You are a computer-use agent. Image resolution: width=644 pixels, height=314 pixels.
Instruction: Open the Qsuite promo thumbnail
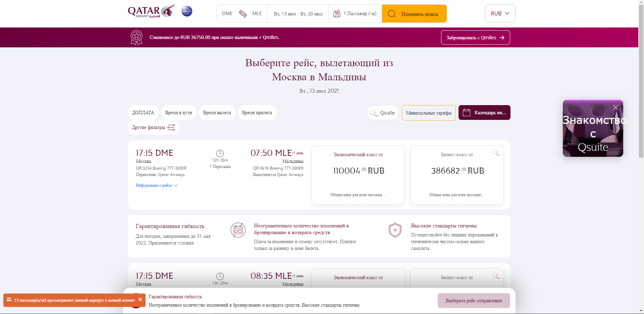point(593,128)
